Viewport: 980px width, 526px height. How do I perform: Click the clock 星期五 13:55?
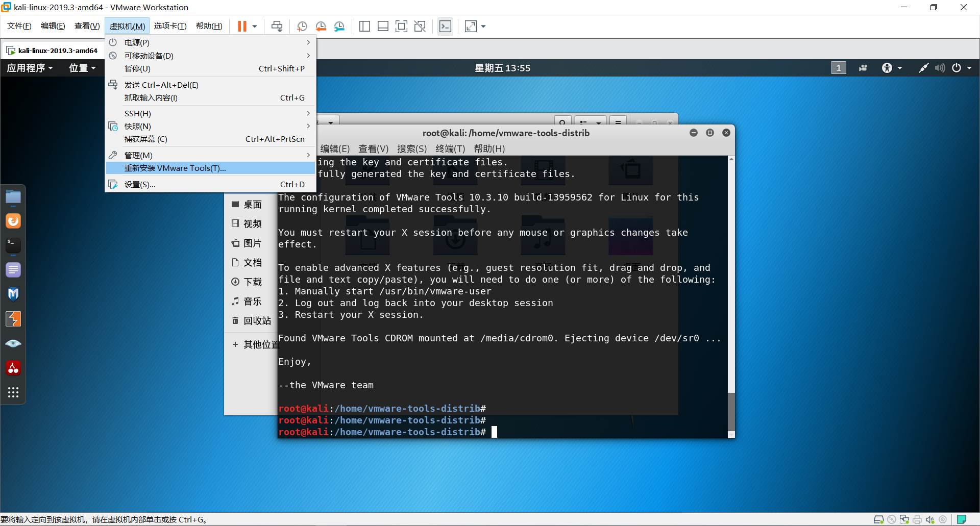[502, 68]
